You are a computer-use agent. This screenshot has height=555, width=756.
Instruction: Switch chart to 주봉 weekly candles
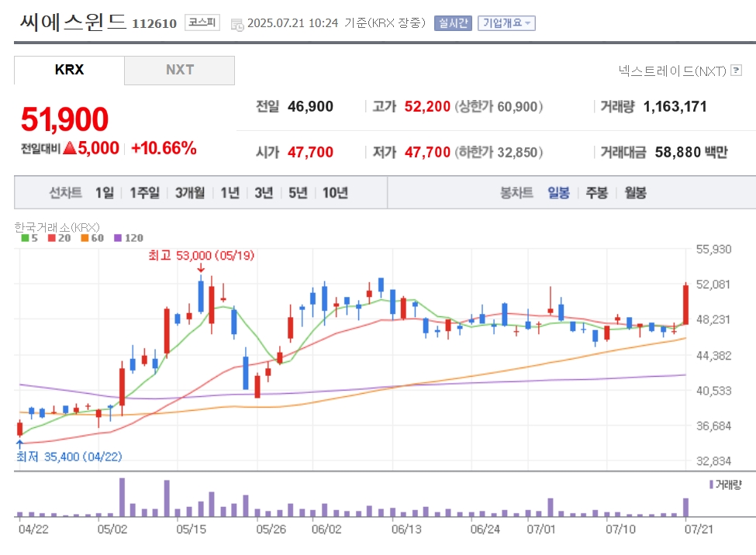point(596,193)
